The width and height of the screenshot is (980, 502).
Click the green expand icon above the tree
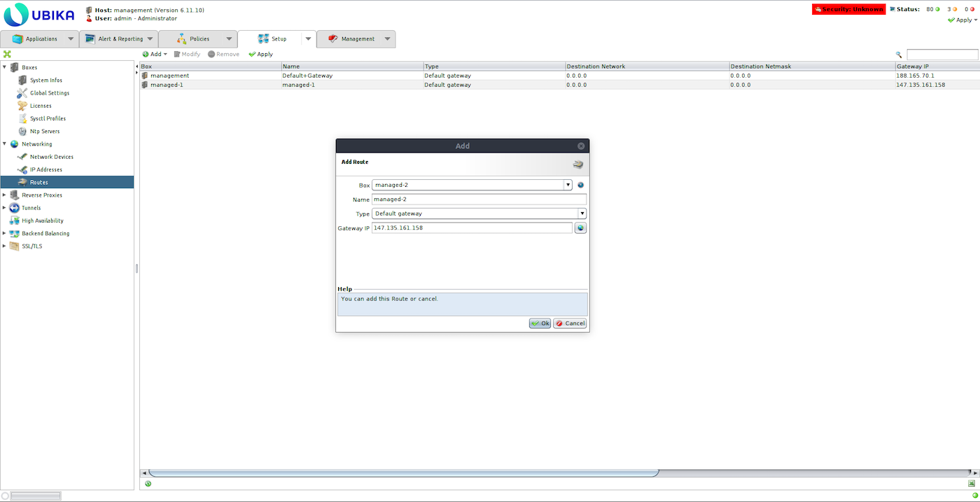(x=7, y=54)
